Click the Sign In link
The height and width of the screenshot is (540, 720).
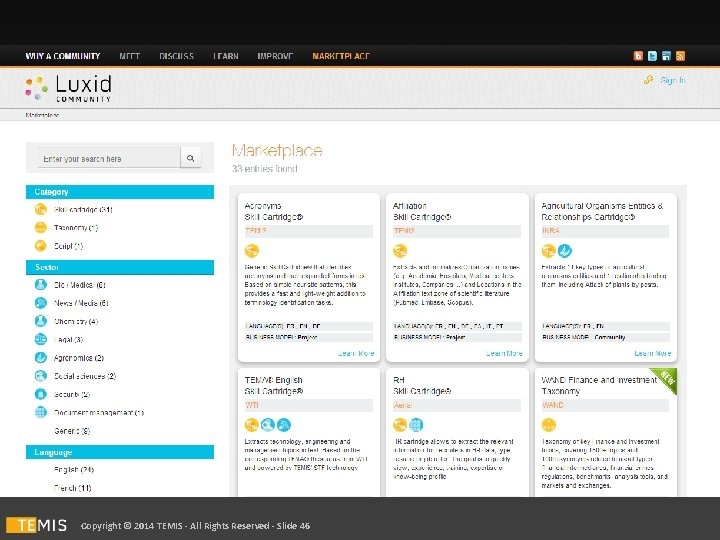pyautogui.click(x=673, y=80)
